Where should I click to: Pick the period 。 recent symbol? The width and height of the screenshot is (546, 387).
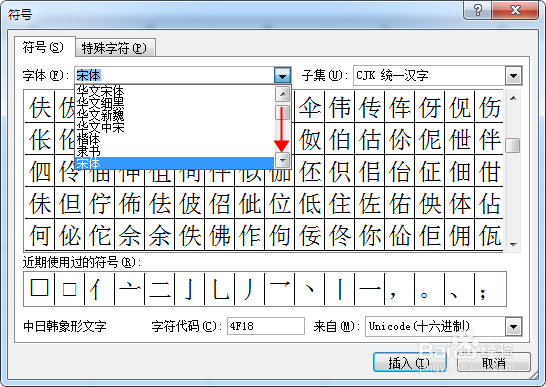(429, 289)
